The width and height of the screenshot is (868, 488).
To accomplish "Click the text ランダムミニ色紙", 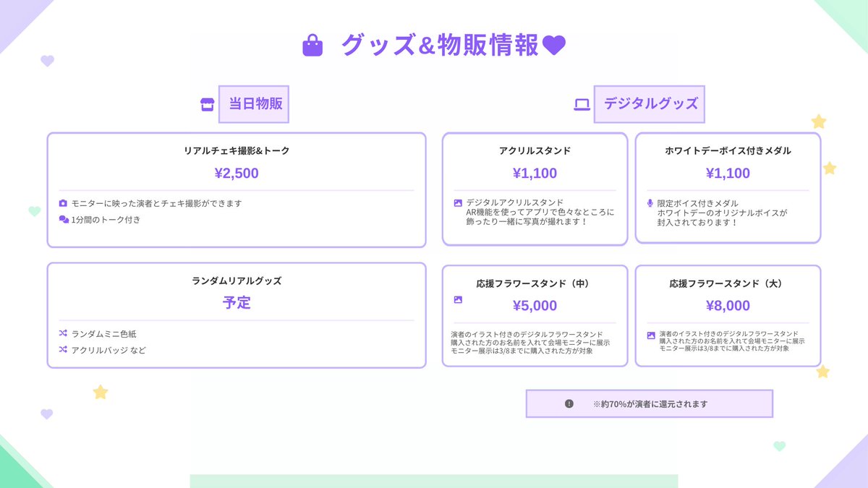I will click(x=104, y=333).
